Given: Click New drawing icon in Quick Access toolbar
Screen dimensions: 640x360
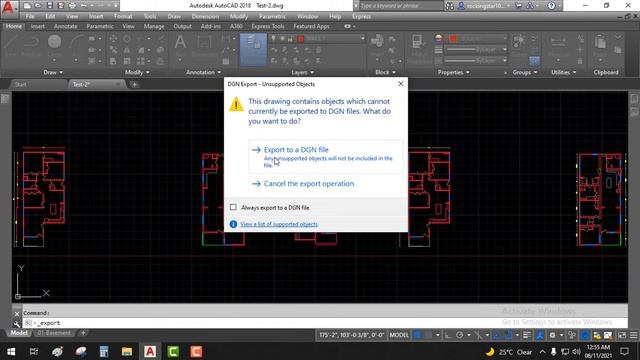Looking at the screenshot, I should click(27, 6).
